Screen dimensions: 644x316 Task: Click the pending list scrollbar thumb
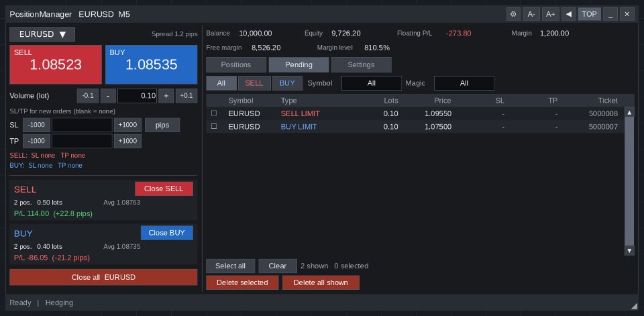[629, 181]
